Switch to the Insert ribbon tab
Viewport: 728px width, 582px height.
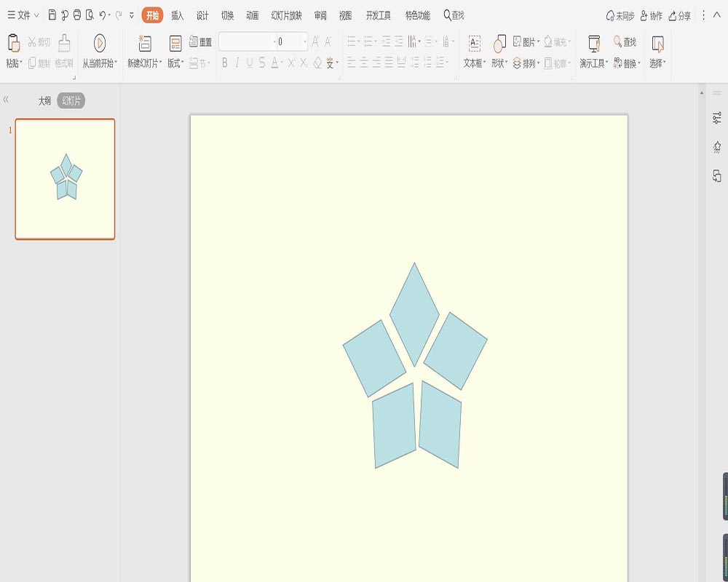click(178, 15)
